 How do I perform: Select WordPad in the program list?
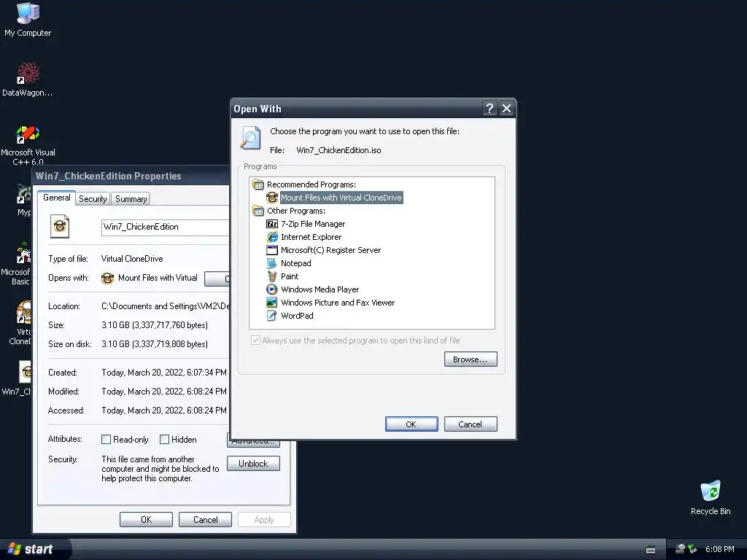pyautogui.click(x=297, y=315)
